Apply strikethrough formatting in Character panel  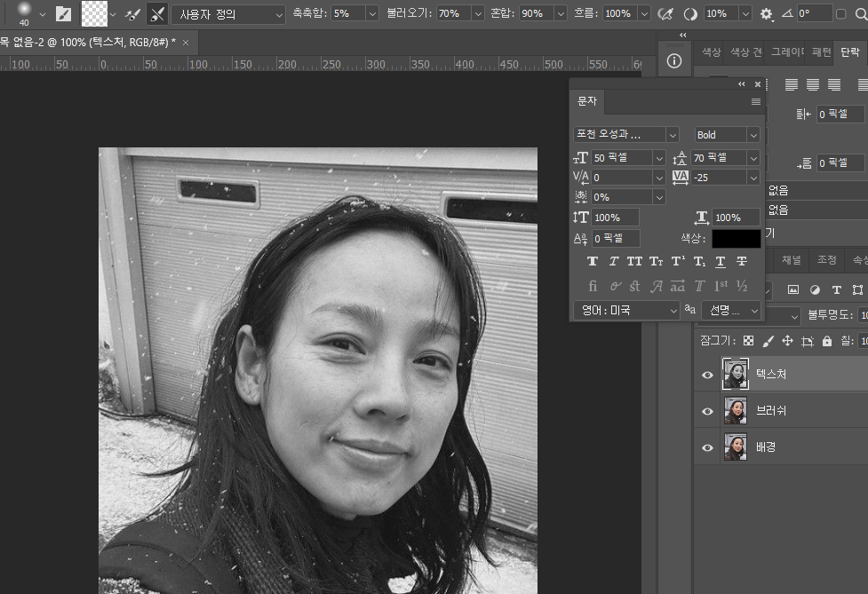pyautogui.click(x=741, y=260)
